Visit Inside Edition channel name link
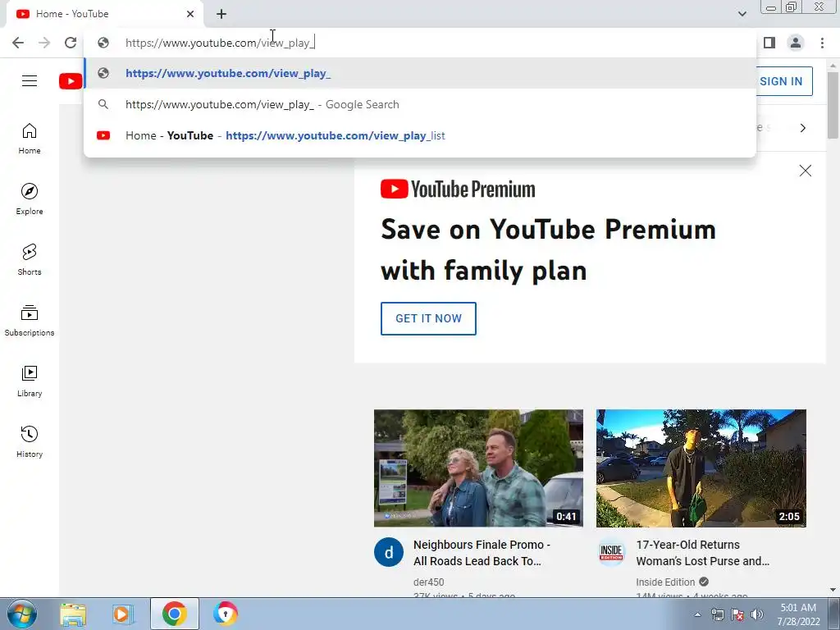 click(665, 582)
